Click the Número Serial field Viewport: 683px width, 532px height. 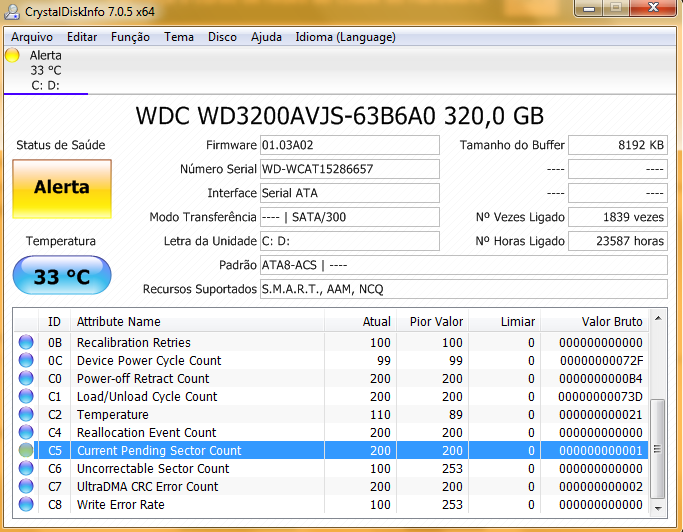coord(350,169)
